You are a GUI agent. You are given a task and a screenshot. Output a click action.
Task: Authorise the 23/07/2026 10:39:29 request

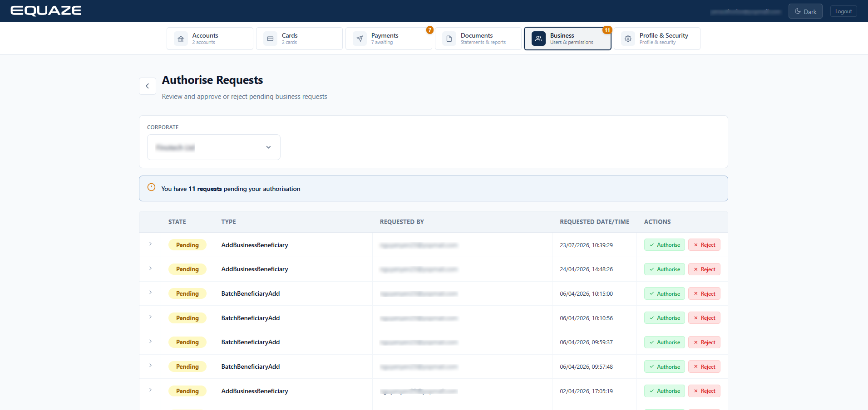click(x=664, y=245)
